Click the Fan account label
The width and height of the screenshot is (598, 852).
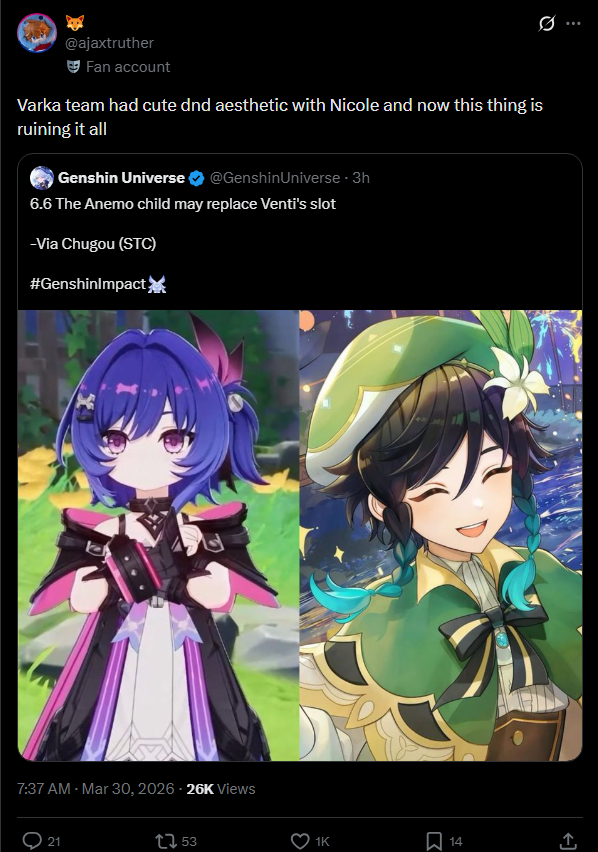(128, 67)
